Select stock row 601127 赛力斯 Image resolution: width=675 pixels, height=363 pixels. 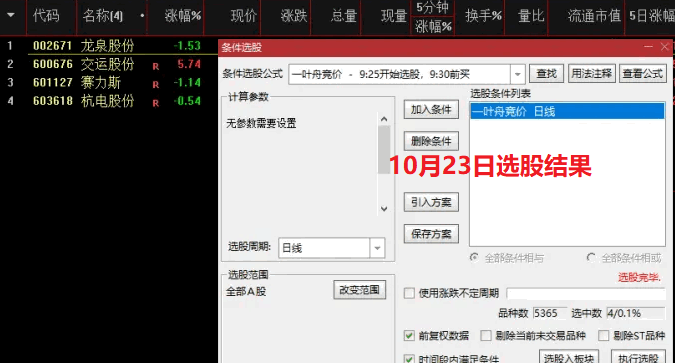tap(108, 83)
